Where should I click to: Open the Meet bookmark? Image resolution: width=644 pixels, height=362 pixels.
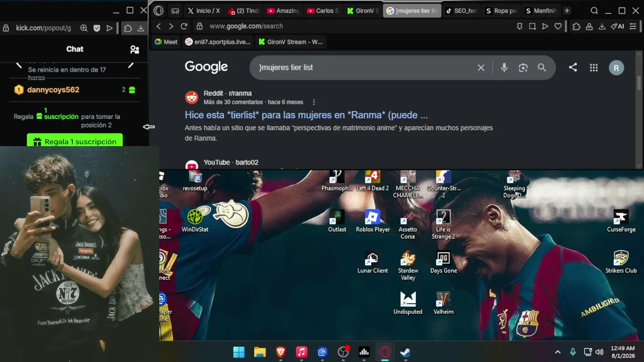click(x=166, y=42)
